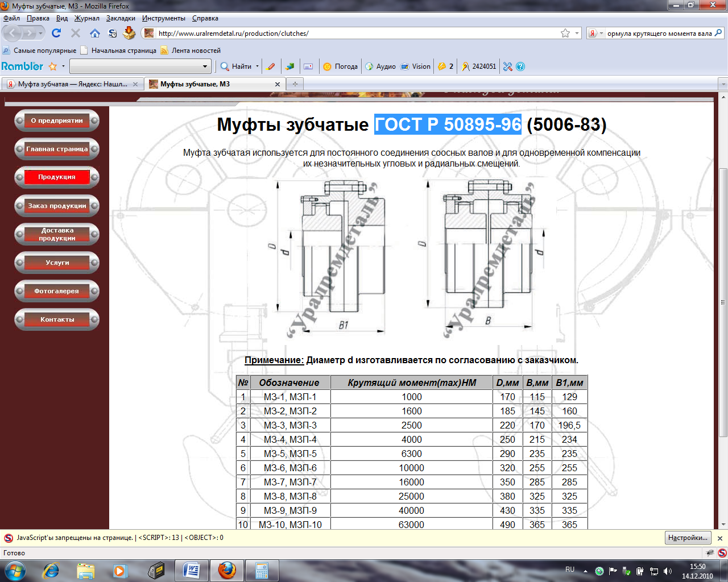Open the Заказ продукции sidebar button
728x582 pixels.
click(57, 206)
